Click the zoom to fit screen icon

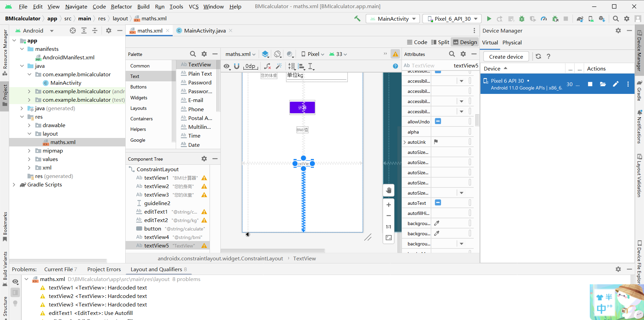point(389,238)
